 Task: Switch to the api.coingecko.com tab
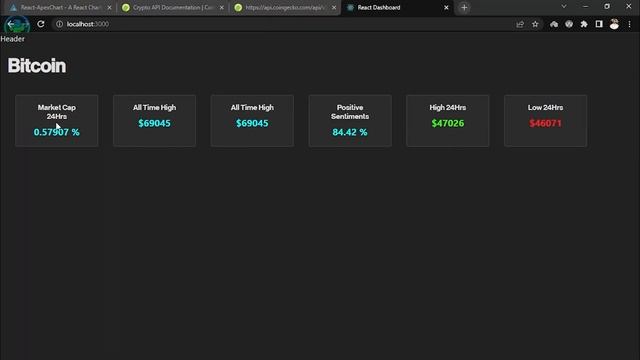point(284,7)
